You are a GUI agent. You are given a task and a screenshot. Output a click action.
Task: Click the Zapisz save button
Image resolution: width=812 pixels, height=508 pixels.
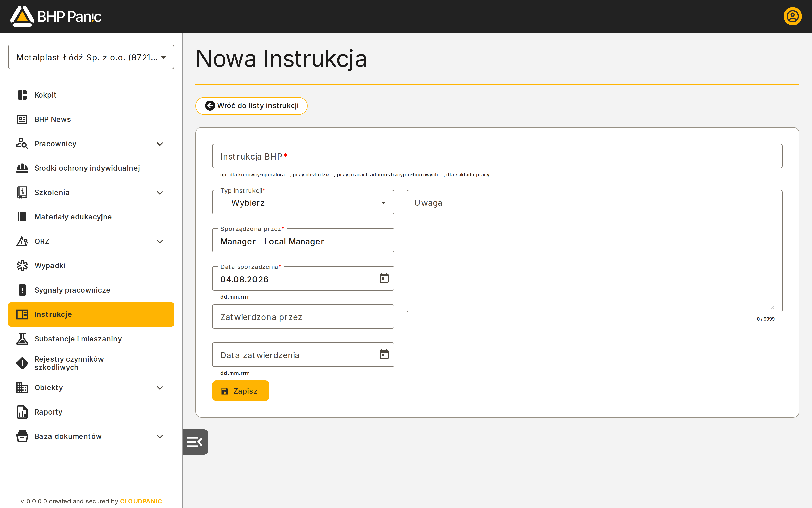(241, 391)
